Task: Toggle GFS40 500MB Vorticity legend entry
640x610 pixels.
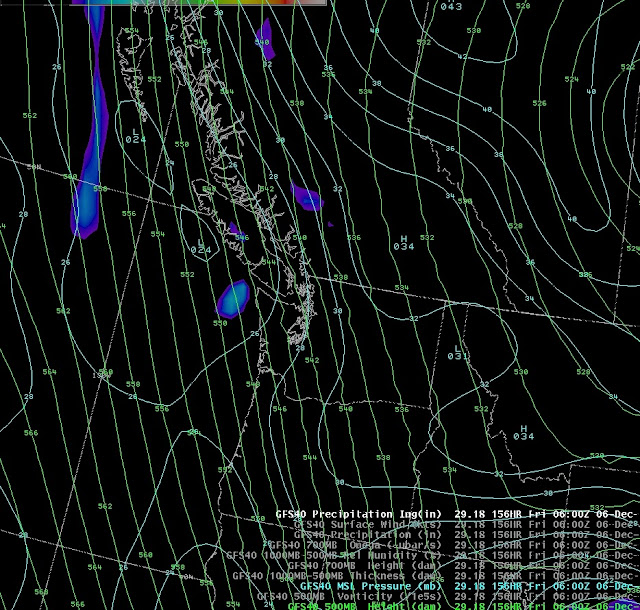Action: click(448, 596)
